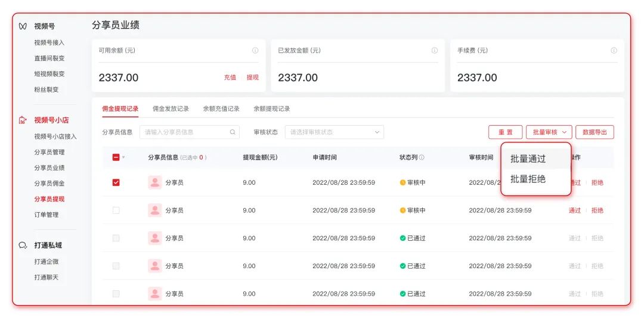Expand the 批量审核 dropdown button
Screen dimensions: 644x320
(x=549, y=132)
